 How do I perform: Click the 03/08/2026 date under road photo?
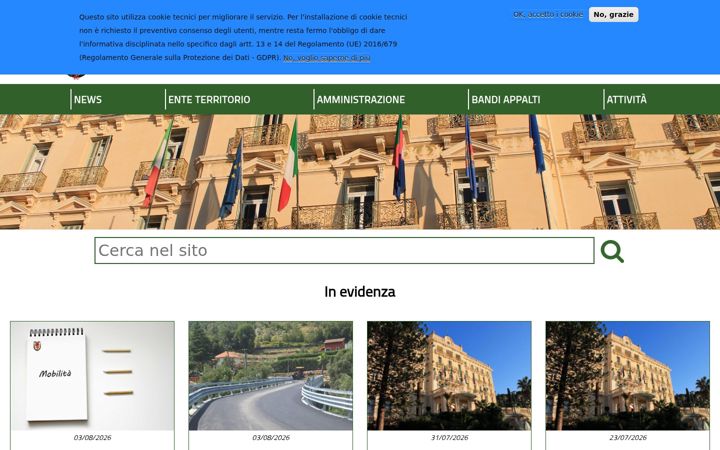270,438
